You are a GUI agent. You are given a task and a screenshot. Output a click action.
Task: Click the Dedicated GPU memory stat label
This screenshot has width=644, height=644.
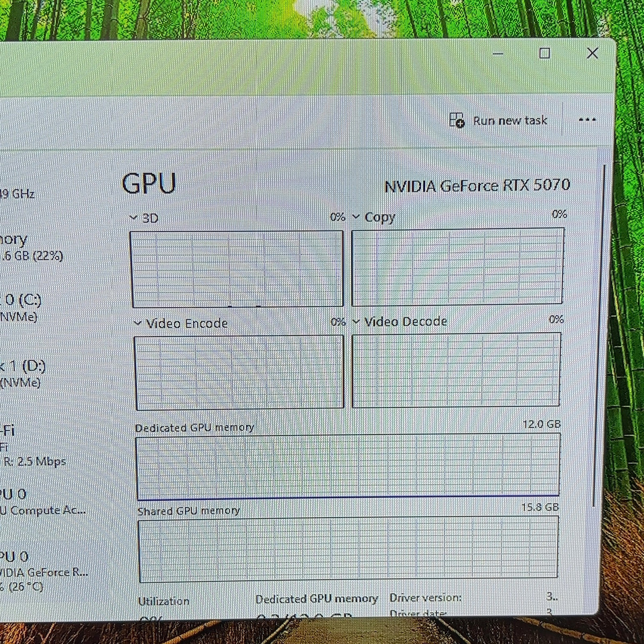tap(317, 599)
